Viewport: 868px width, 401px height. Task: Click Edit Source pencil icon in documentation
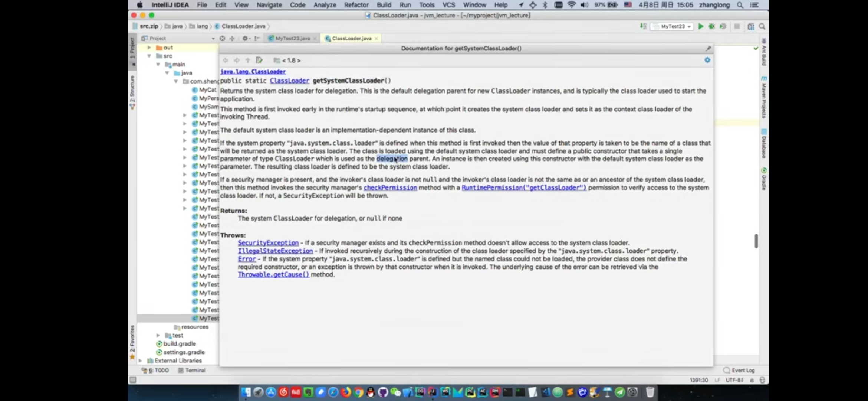point(259,60)
